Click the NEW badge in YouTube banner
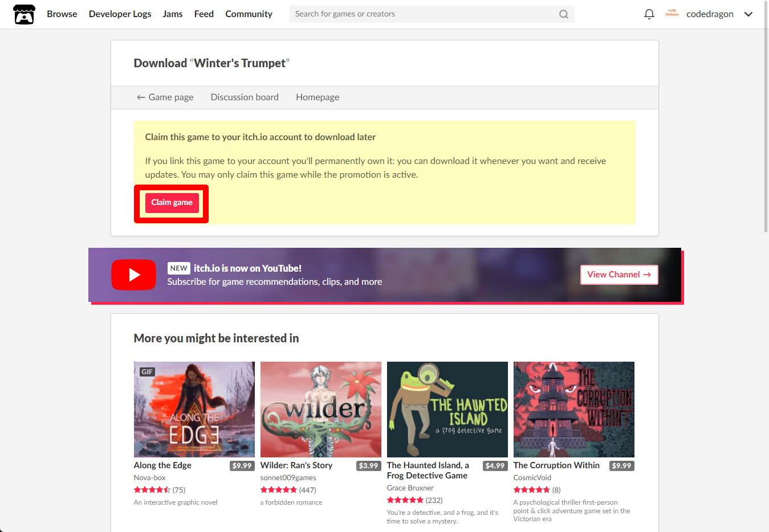Screen dimensions: 769x532 point(178,268)
